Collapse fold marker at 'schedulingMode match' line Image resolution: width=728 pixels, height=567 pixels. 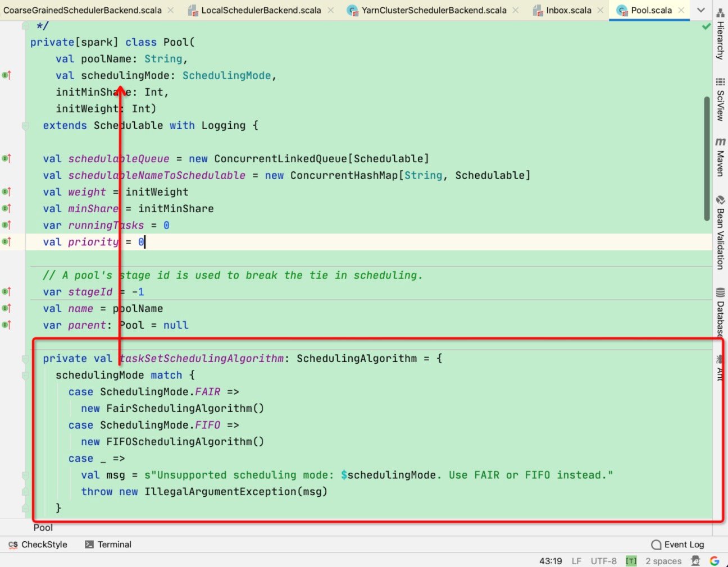click(x=25, y=375)
